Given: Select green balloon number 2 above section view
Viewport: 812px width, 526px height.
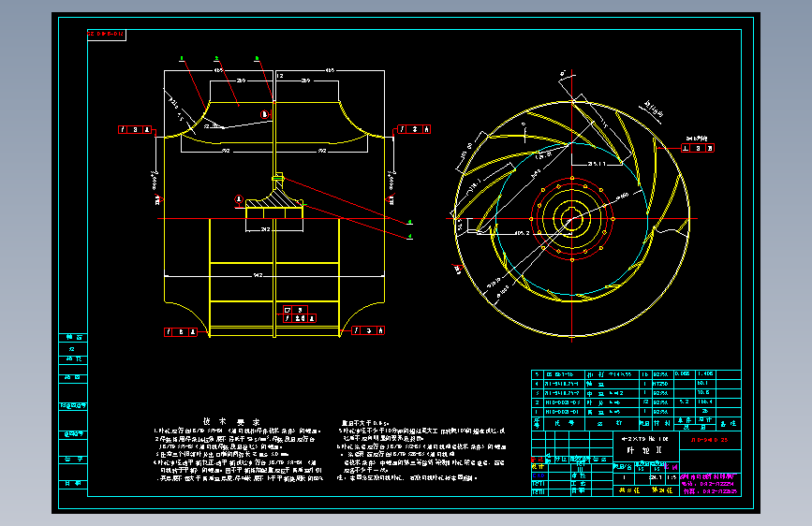Looking at the screenshot, I should tap(216, 58).
